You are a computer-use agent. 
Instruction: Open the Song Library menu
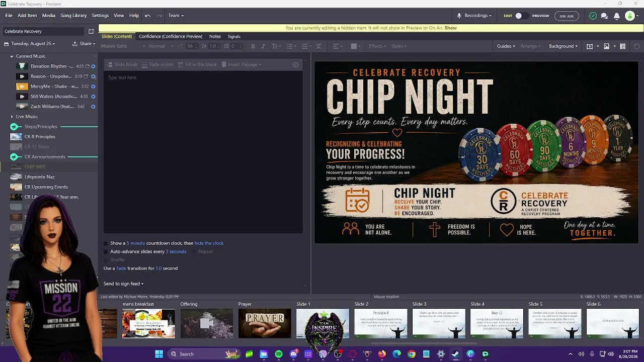coord(73,16)
